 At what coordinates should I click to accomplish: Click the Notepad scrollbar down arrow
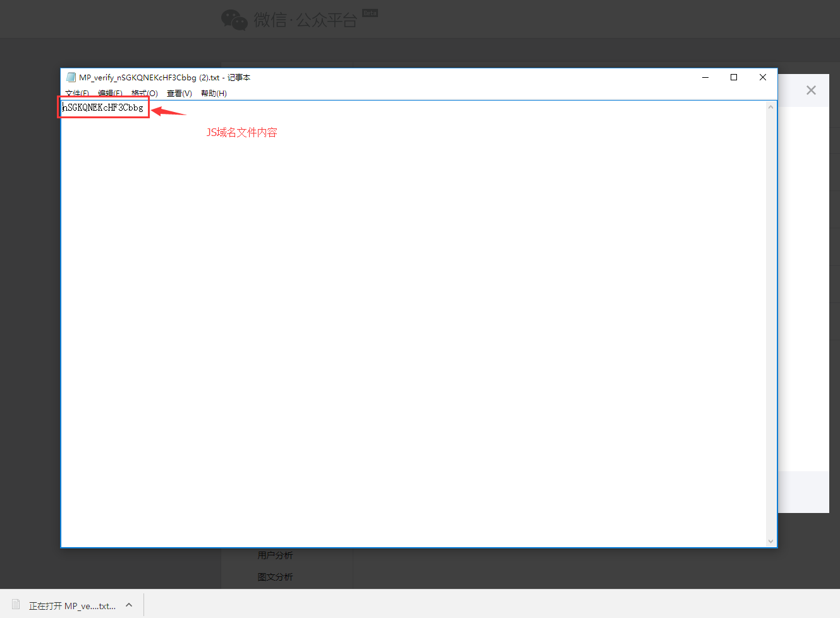[770, 541]
